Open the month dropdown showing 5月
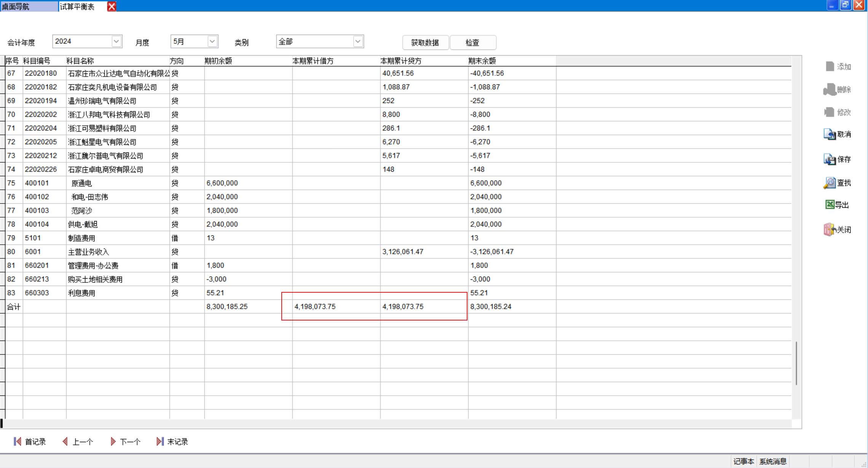The height and width of the screenshot is (468, 868). pos(212,41)
